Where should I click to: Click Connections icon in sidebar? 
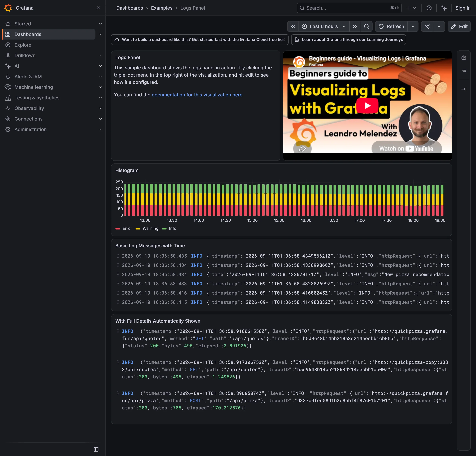[x=8, y=119]
